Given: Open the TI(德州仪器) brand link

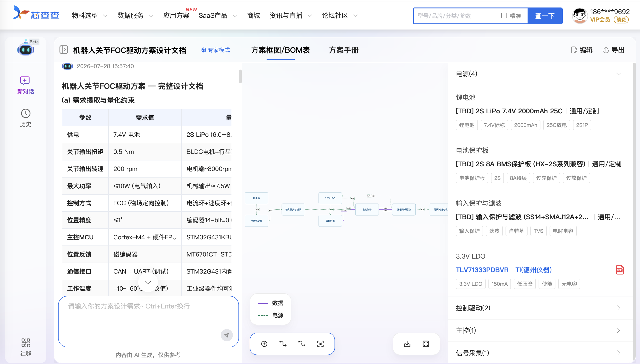Looking at the screenshot, I should tap(533, 270).
